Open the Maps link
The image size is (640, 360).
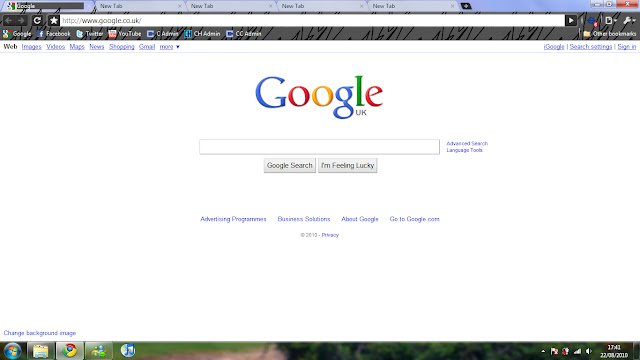coord(77,47)
